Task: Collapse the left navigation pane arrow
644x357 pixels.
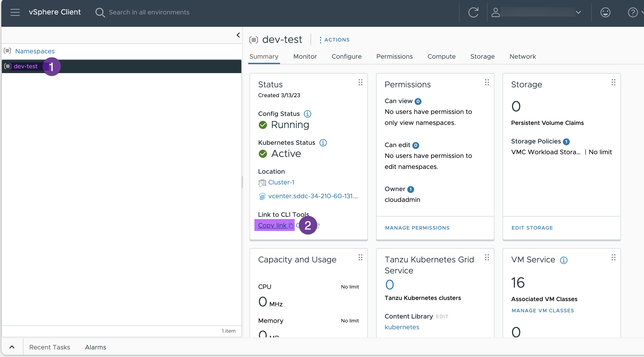Action: pyautogui.click(x=238, y=35)
